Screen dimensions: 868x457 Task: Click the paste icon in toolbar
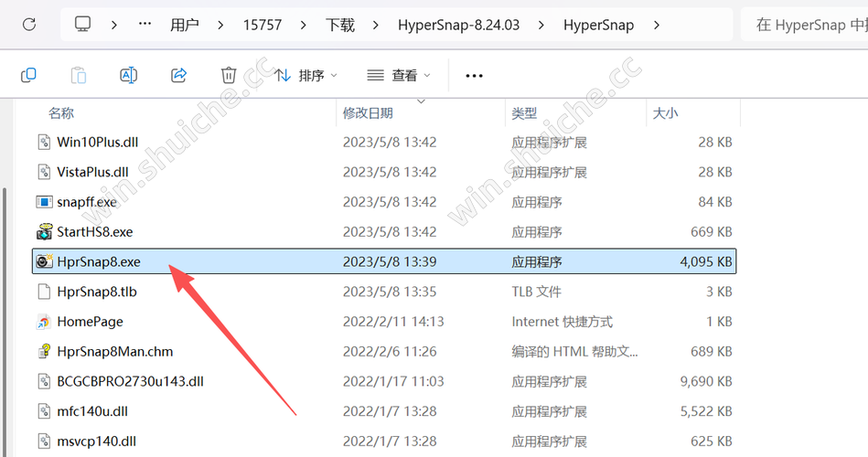pos(79,75)
